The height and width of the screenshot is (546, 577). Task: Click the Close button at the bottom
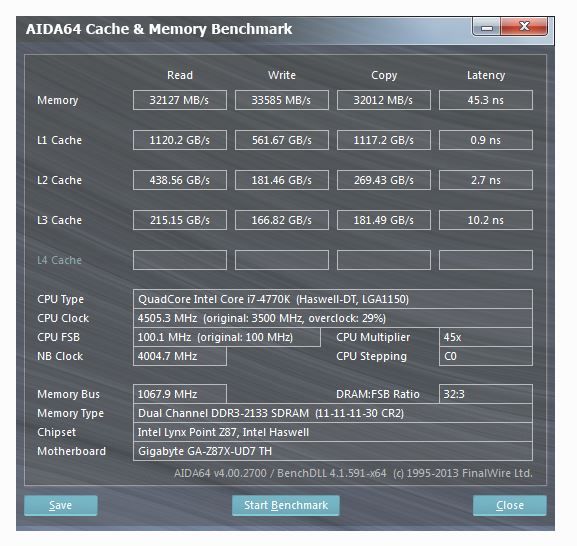pos(510,506)
